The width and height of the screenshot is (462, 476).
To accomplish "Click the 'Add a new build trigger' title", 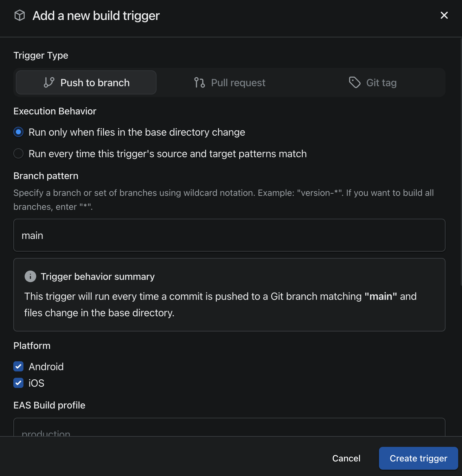I will [95, 15].
